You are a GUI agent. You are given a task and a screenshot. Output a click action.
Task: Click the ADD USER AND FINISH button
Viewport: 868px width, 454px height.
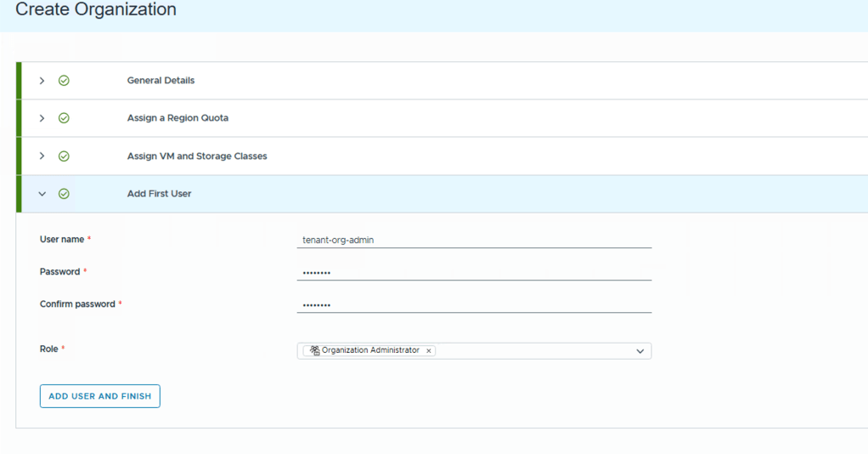coord(99,396)
